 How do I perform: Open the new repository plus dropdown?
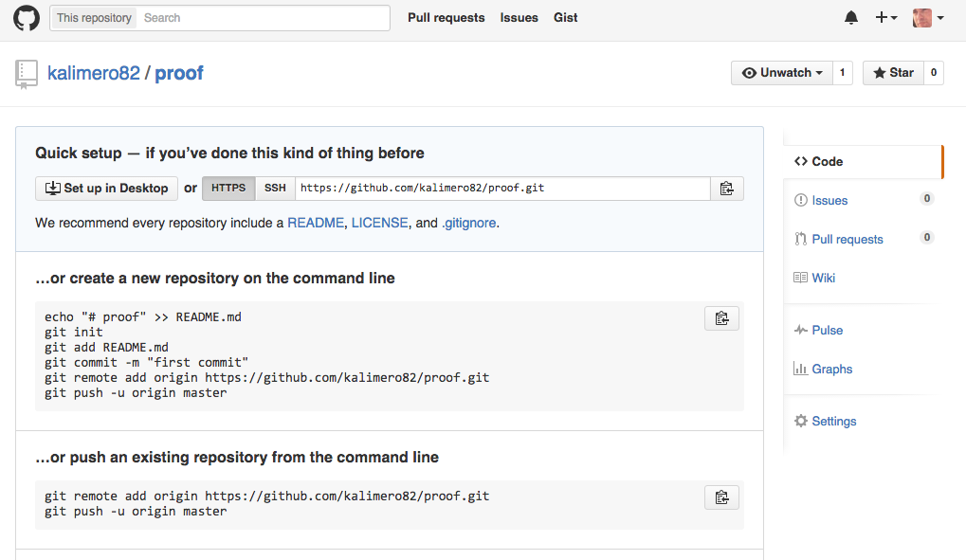(885, 17)
